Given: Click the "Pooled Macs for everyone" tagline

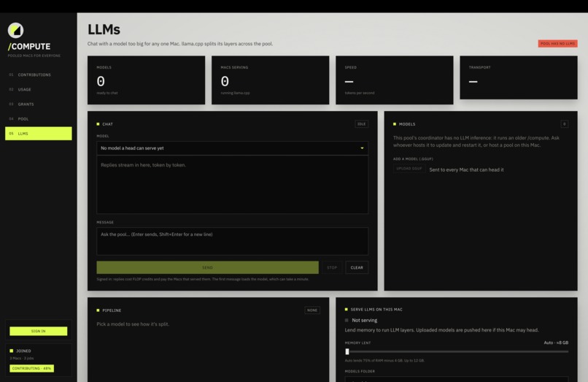Looking at the screenshot, I should click(34, 56).
